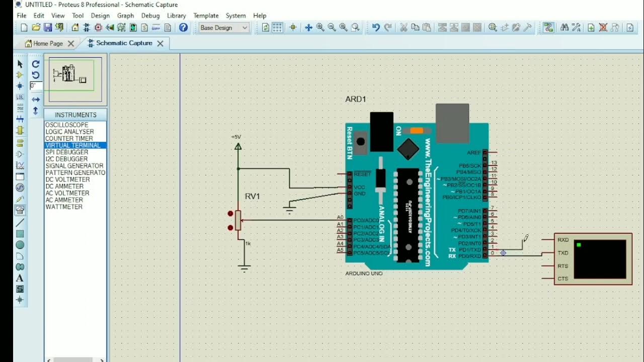Copy selection to clipboard icon
The height and width of the screenshot is (362, 644).
click(415, 28)
